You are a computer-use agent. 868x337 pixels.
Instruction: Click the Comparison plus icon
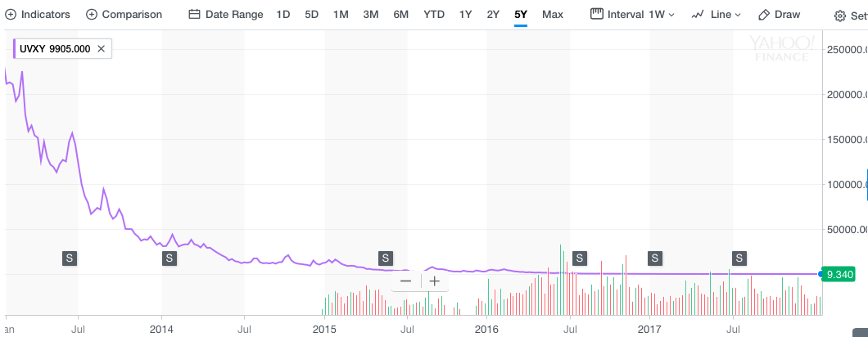(92, 15)
